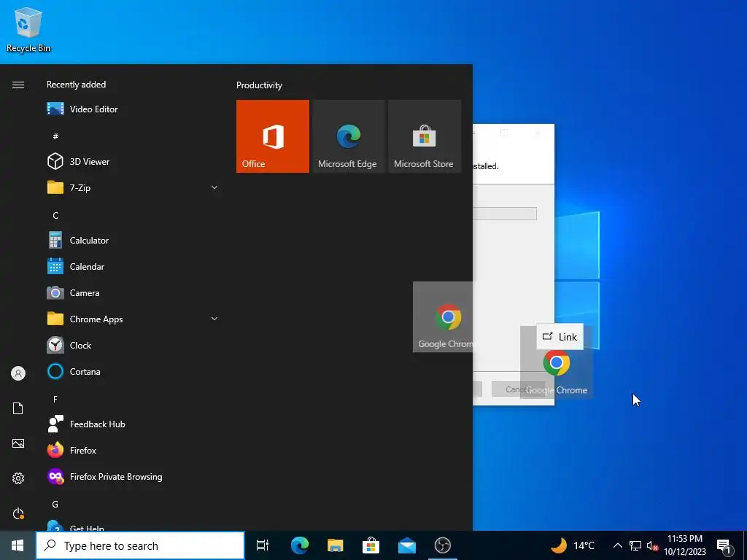Open Task View on the taskbar
This screenshot has width=747, height=560.
click(263, 545)
